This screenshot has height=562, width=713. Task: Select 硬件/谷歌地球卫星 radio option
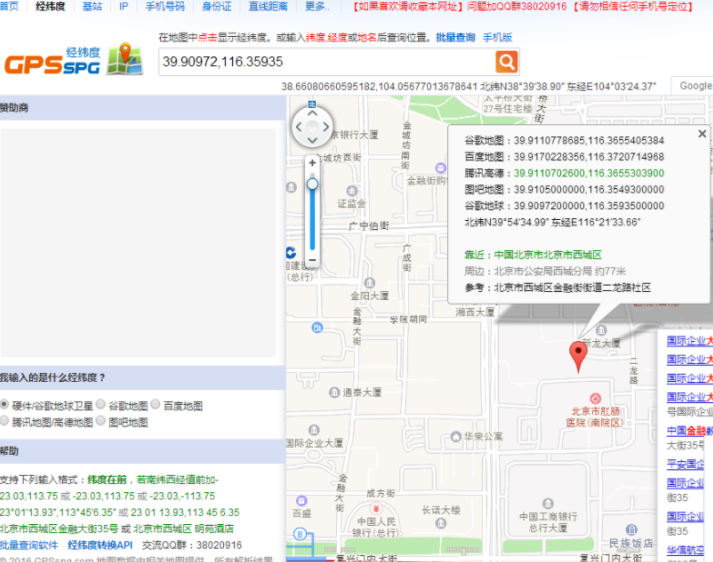pos(4,404)
